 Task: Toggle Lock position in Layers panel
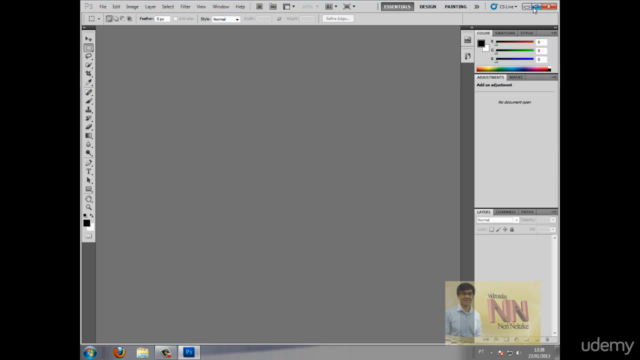click(x=505, y=230)
